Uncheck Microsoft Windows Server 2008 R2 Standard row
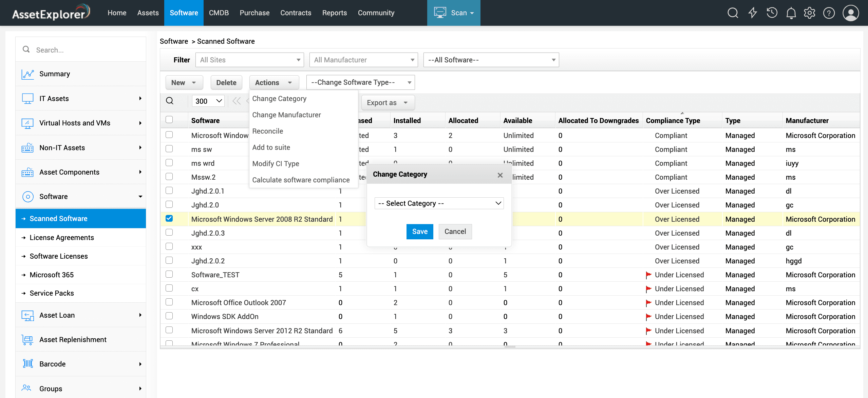 (169, 219)
